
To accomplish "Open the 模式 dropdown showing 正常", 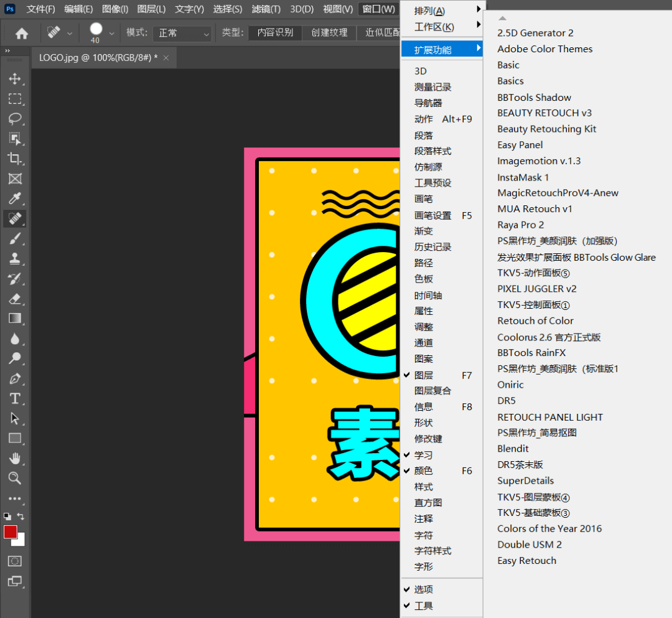I will point(182,33).
